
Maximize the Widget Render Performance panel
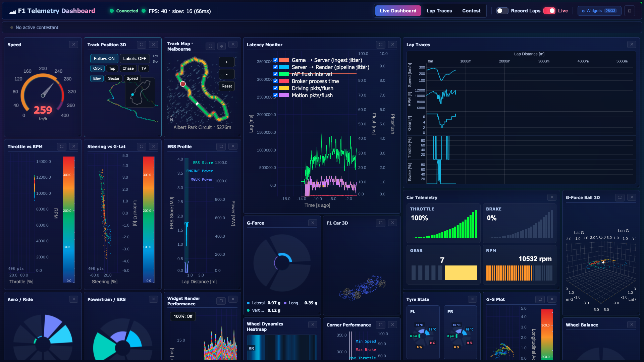(x=221, y=301)
